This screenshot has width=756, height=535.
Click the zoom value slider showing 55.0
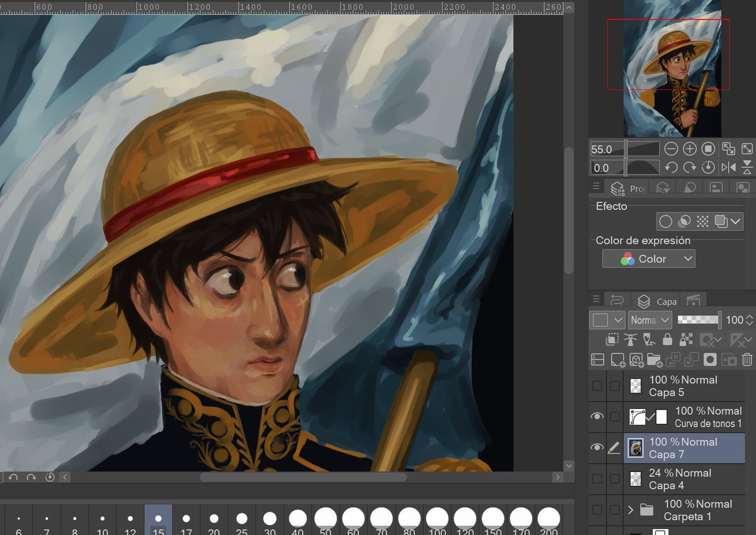(x=624, y=149)
